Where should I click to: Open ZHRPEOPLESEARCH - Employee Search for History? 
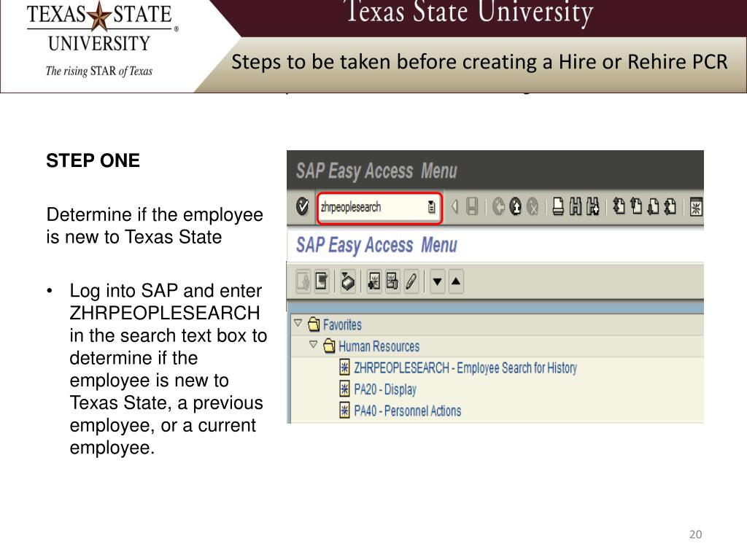(465, 367)
